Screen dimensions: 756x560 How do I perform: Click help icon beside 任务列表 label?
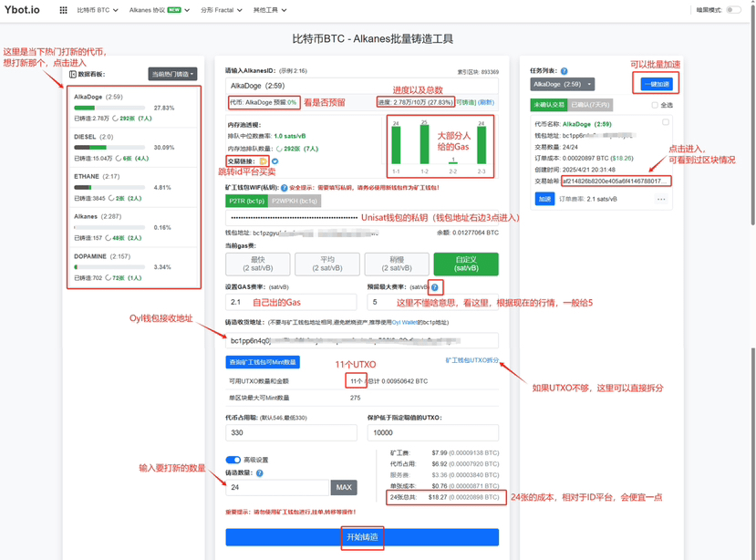tap(564, 71)
